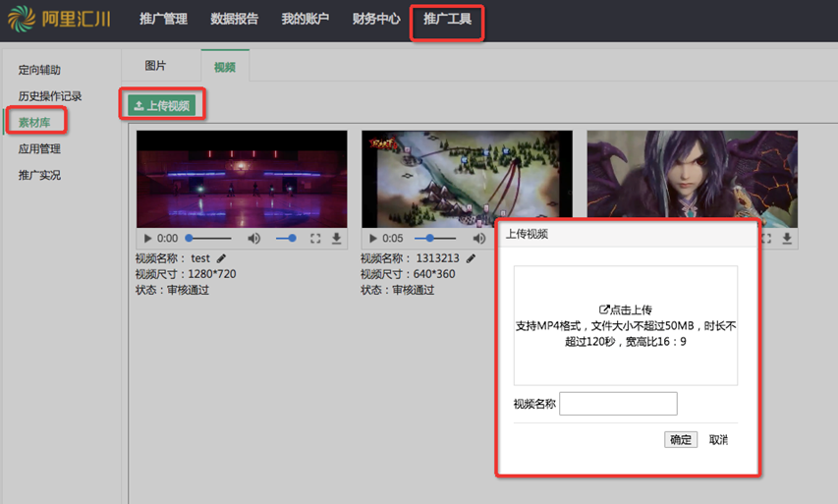The image size is (838, 504).
Task: Enter fullscreen on the test video
Action: click(315, 239)
